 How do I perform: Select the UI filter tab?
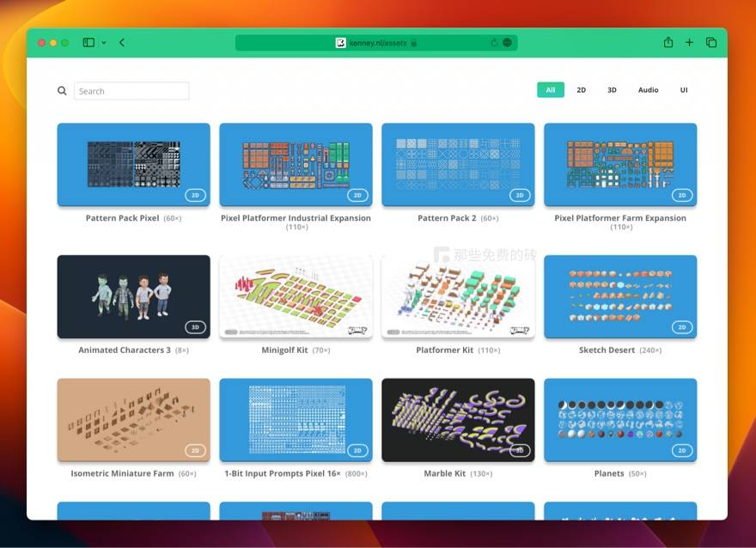pyautogui.click(x=684, y=89)
